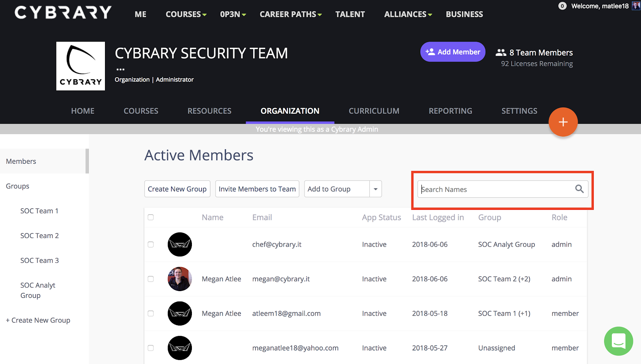
Task: Click + Create New Group in sidebar
Action: click(38, 320)
